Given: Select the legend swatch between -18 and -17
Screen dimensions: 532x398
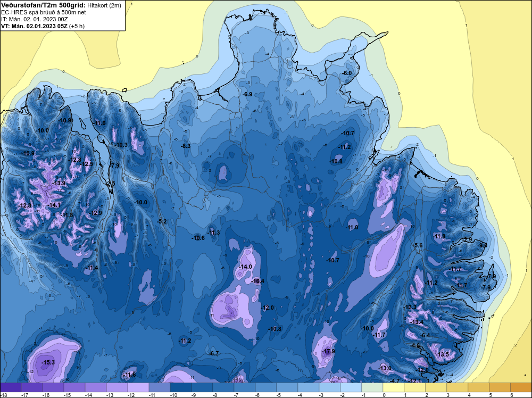Looking at the screenshot, I should tap(11, 387).
